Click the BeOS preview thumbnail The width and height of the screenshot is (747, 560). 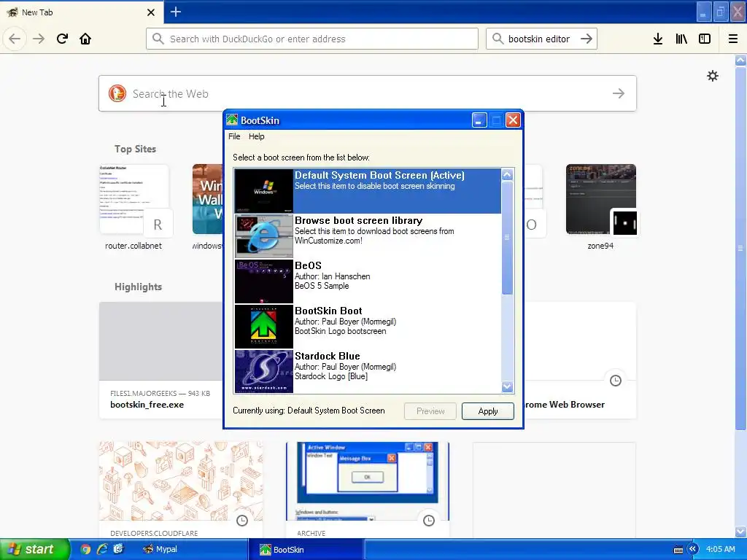(x=264, y=281)
